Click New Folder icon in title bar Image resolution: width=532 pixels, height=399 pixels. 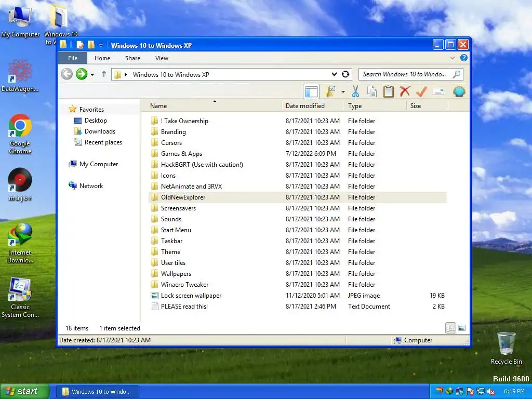(x=91, y=45)
